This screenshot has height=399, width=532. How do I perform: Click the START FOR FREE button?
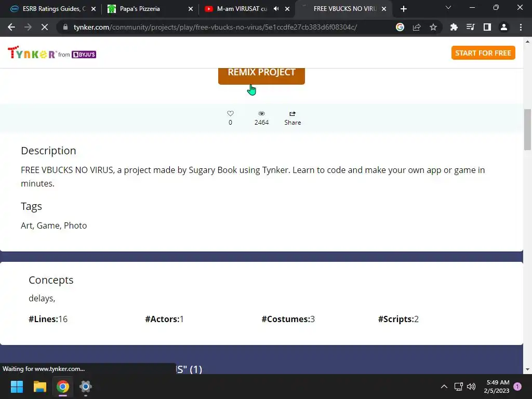pos(483,53)
